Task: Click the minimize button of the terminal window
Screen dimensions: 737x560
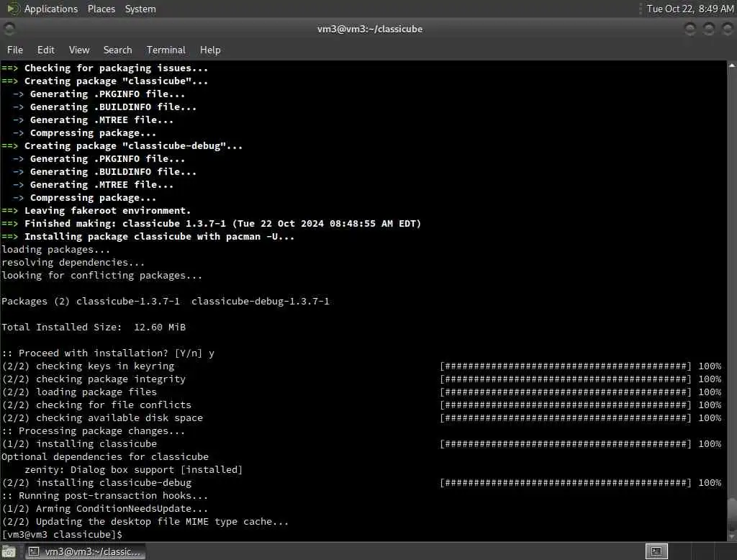Action: coord(690,30)
